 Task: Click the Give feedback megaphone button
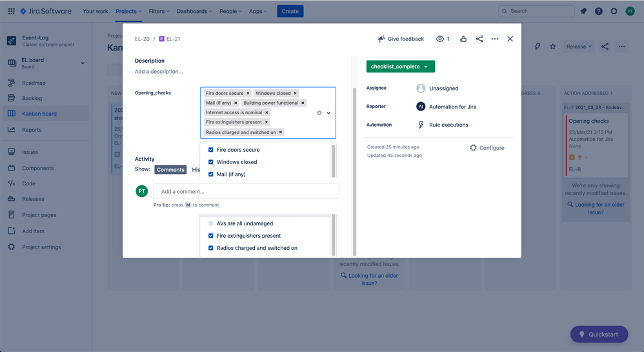pyautogui.click(x=401, y=39)
